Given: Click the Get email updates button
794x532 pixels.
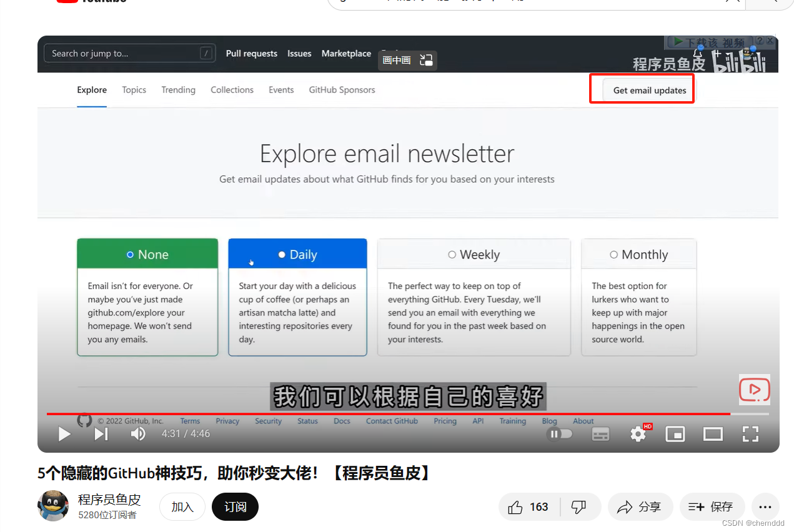Looking at the screenshot, I should (x=650, y=90).
